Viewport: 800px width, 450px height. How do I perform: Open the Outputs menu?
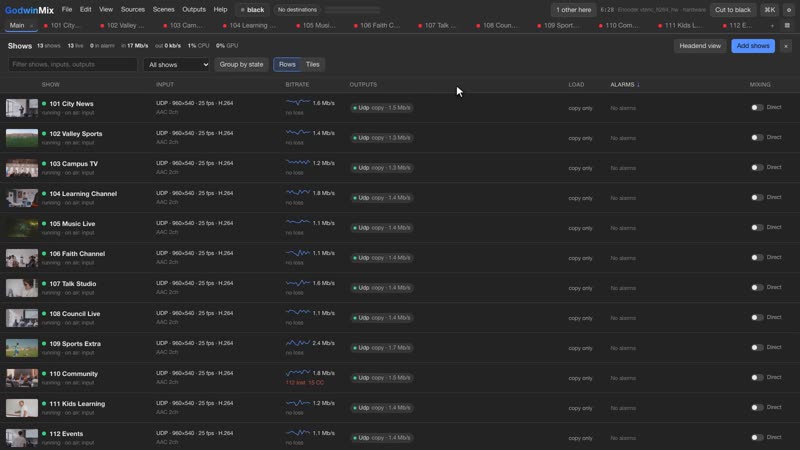tap(194, 10)
